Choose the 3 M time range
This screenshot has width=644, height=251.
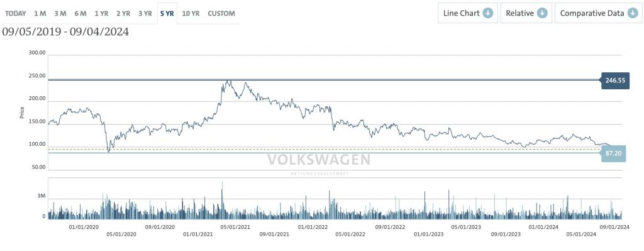tap(60, 13)
